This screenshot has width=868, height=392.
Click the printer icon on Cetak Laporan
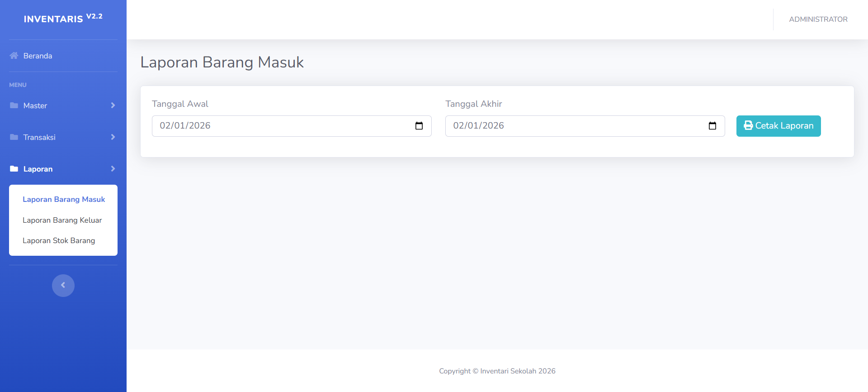748,125
